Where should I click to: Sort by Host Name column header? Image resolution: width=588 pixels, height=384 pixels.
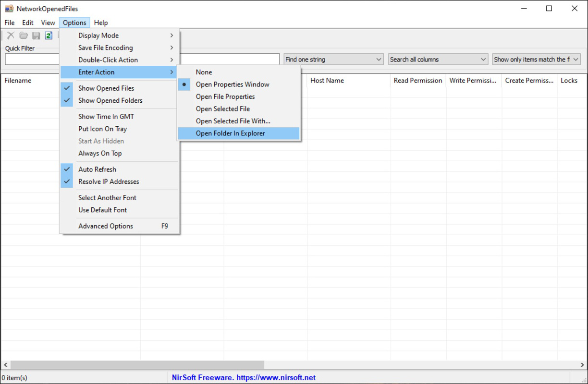pyautogui.click(x=349, y=81)
